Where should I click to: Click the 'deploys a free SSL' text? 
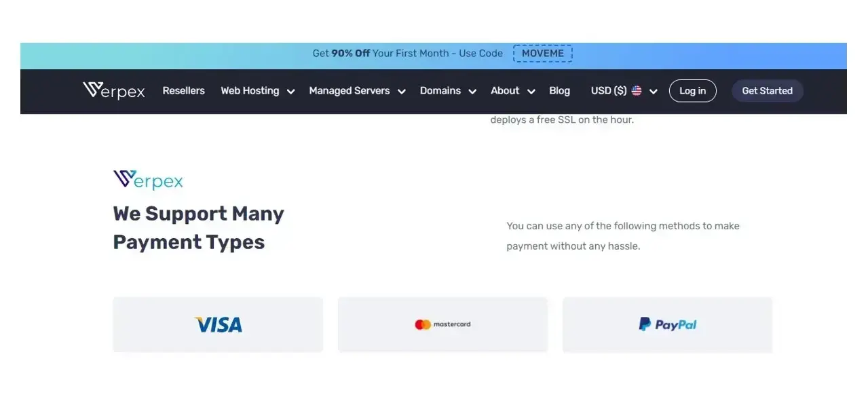[562, 120]
